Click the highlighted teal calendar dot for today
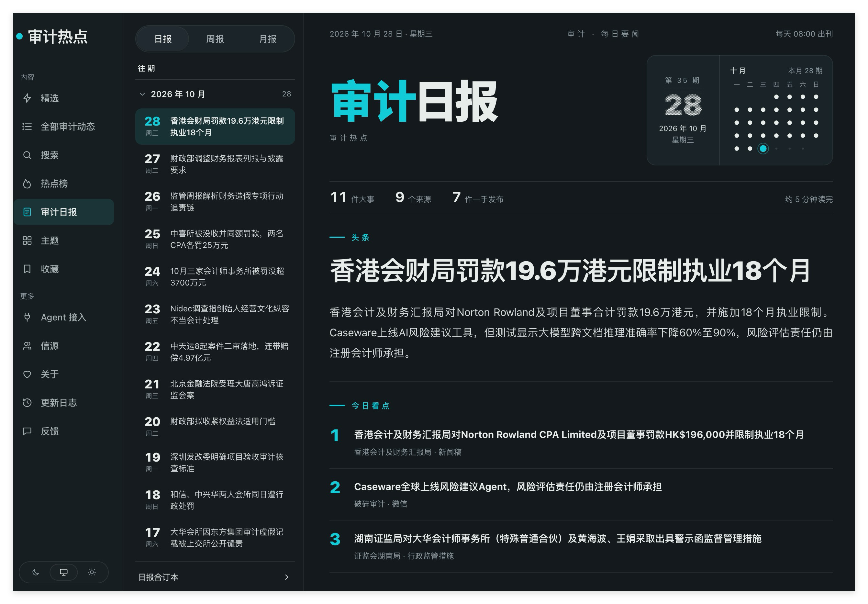The height and width of the screenshot is (604, 868). (763, 149)
